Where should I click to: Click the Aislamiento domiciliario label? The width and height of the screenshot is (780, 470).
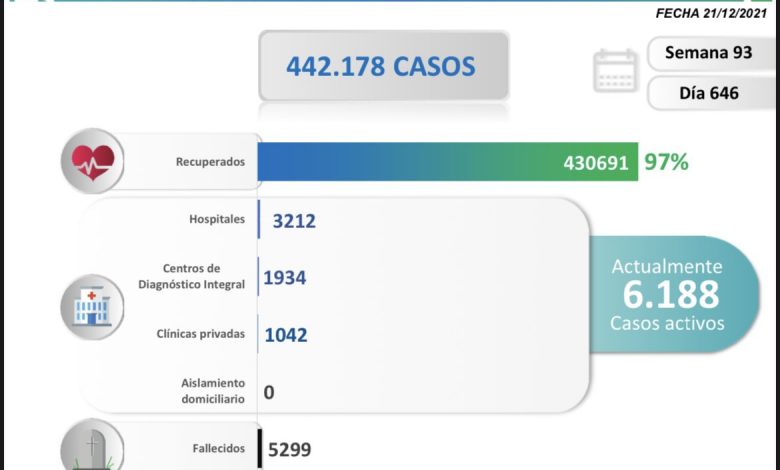(200, 391)
